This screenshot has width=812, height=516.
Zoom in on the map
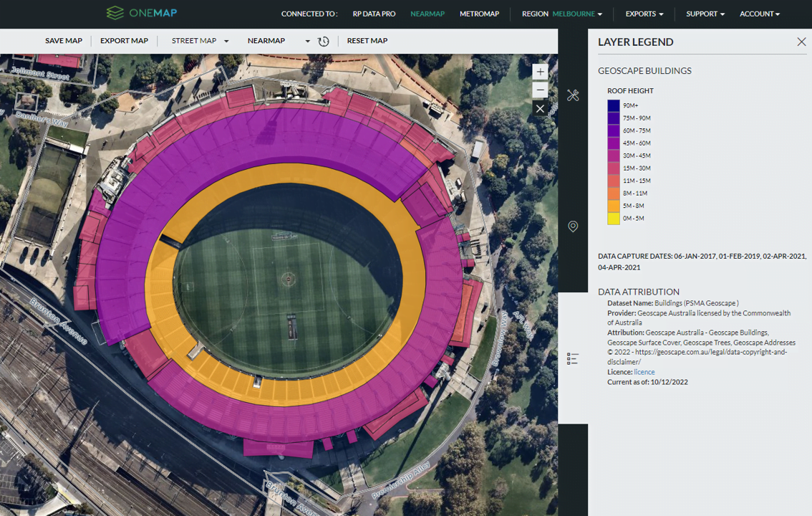(540, 72)
